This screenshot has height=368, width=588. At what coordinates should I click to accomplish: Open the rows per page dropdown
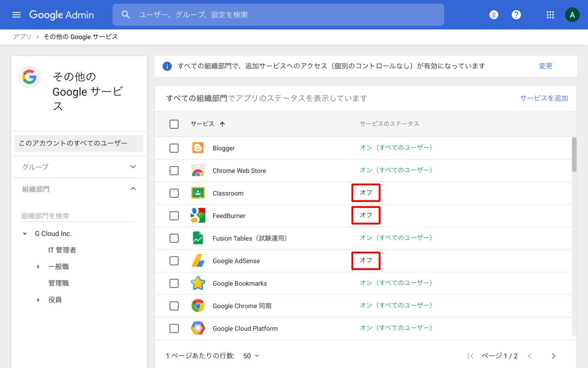252,356
